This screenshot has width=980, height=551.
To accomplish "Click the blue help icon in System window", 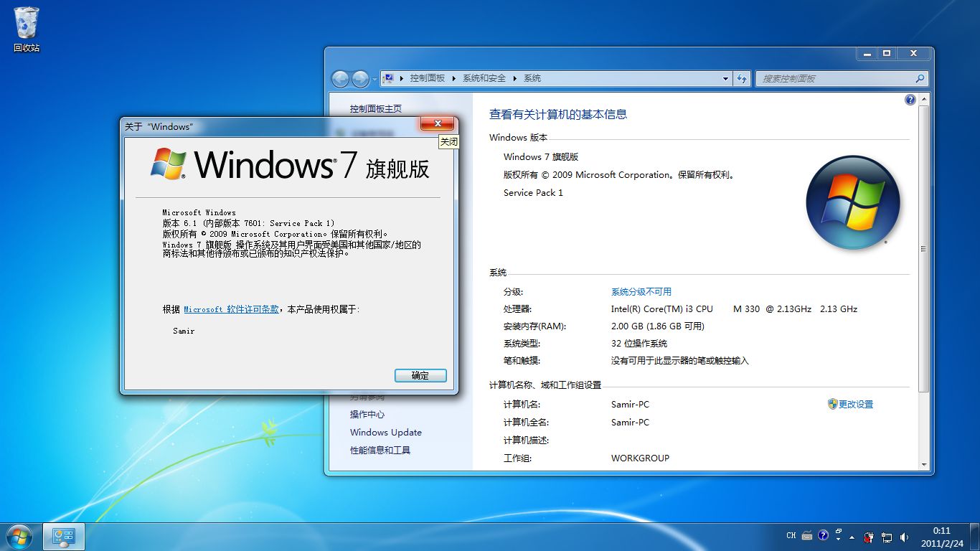I will 910,100.
